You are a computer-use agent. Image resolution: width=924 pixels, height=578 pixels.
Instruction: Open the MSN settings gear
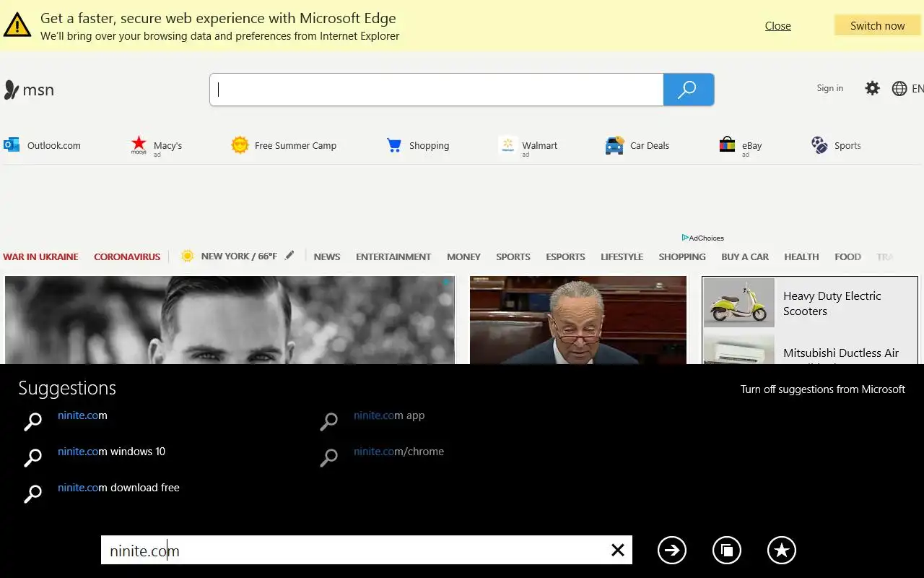tap(872, 88)
